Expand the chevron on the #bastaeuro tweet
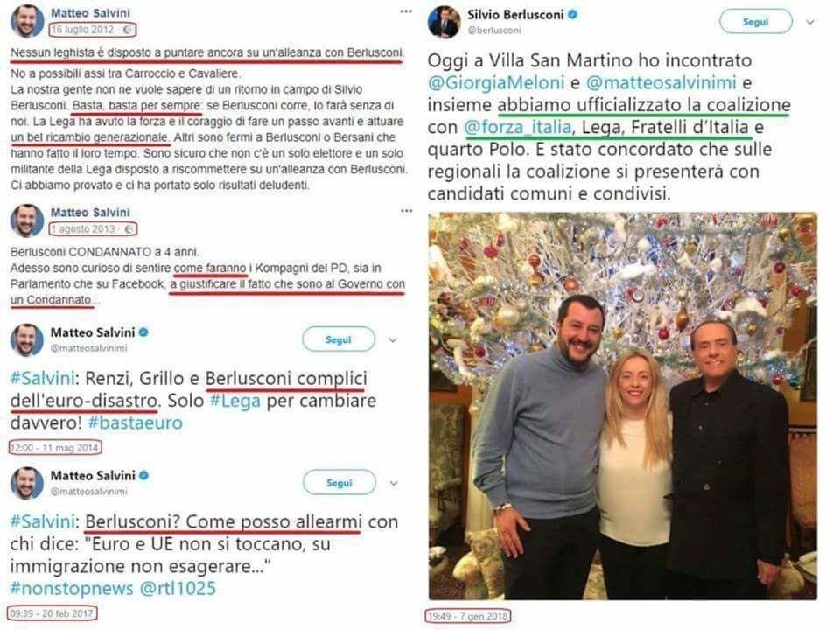 393,340
